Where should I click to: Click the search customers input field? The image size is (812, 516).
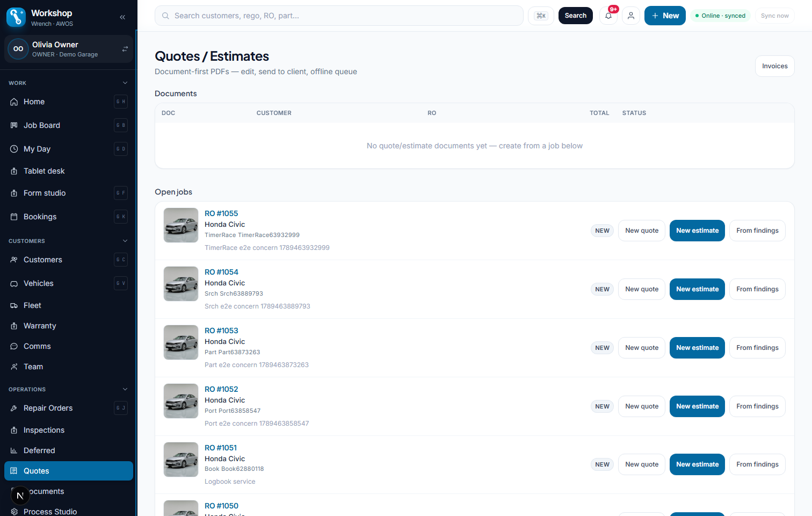339,16
